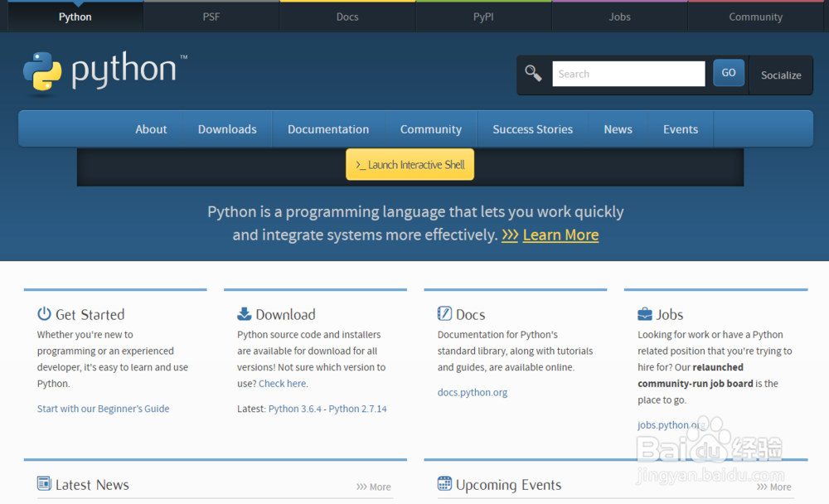The width and height of the screenshot is (829, 504).
Task: Open the News menu
Action: tap(618, 129)
